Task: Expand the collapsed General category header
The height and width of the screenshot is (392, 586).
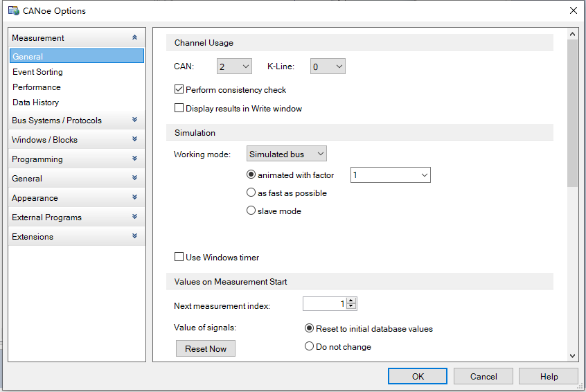Action: click(77, 179)
